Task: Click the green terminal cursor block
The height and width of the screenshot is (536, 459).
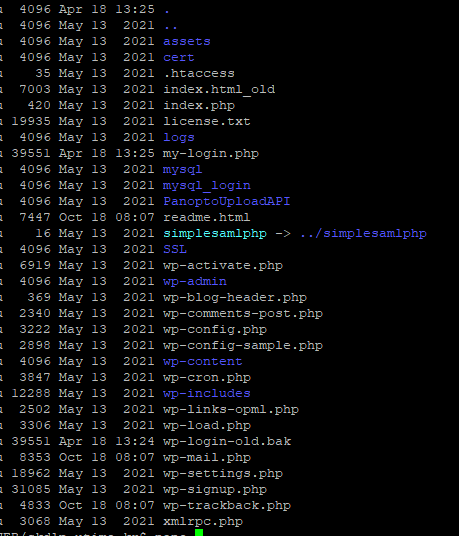Action: click(199, 533)
